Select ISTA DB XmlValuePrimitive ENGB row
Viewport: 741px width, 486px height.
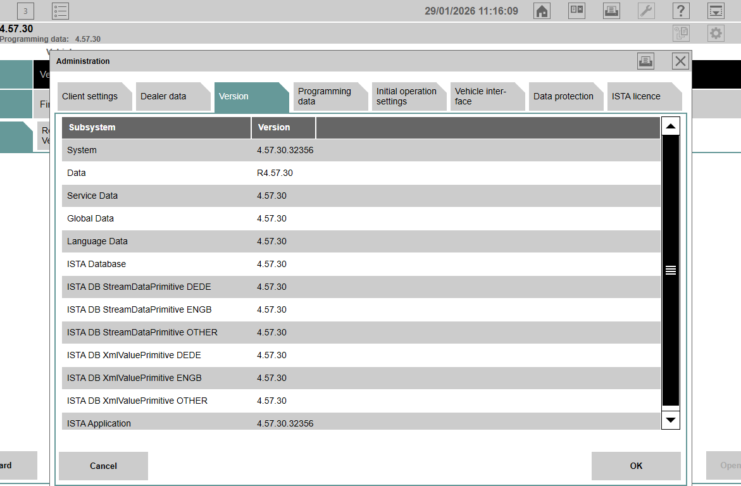(361, 378)
